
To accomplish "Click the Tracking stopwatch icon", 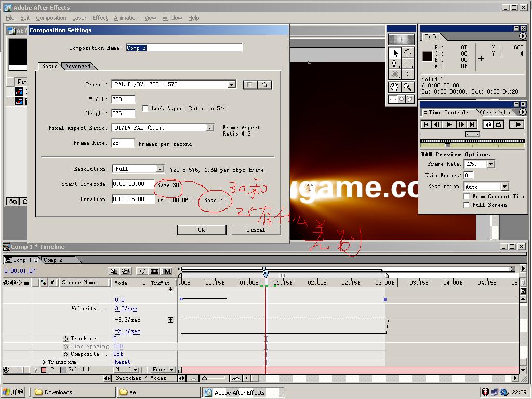I will pos(66,339).
